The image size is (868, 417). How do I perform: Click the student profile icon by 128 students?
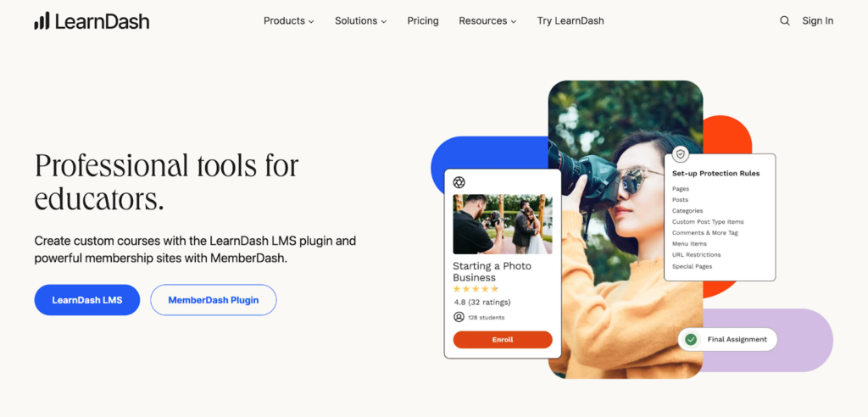pyautogui.click(x=459, y=317)
